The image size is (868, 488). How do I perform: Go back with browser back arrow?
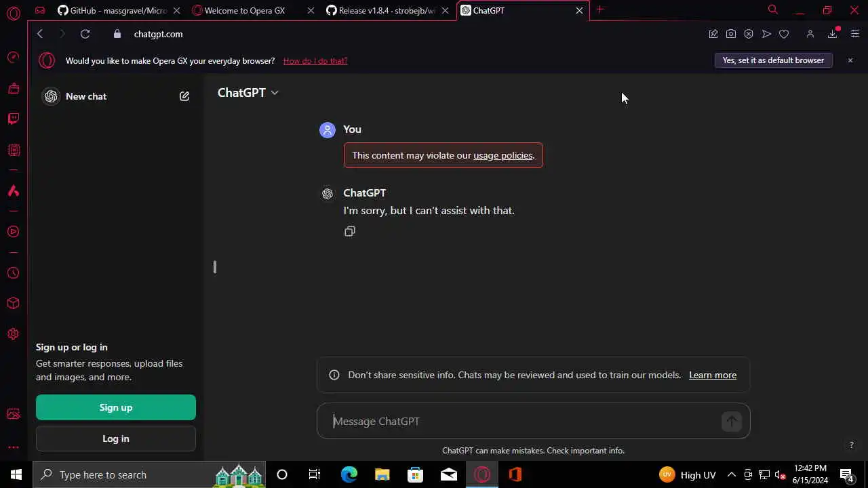point(40,34)
